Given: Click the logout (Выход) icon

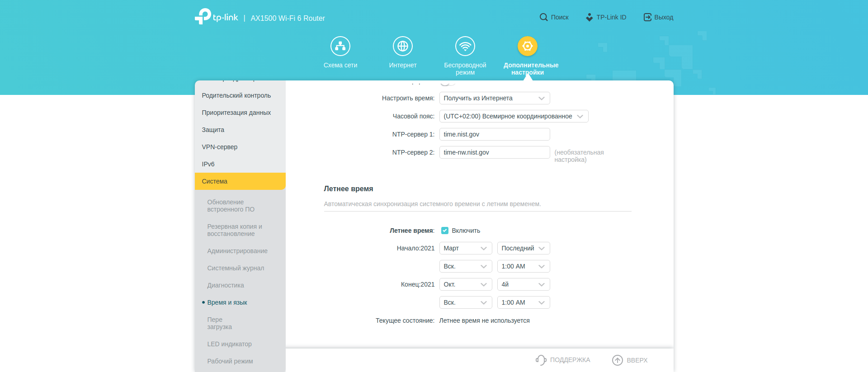Looking at the screenshot, I should pyautogui.click(x=647, y=17).
